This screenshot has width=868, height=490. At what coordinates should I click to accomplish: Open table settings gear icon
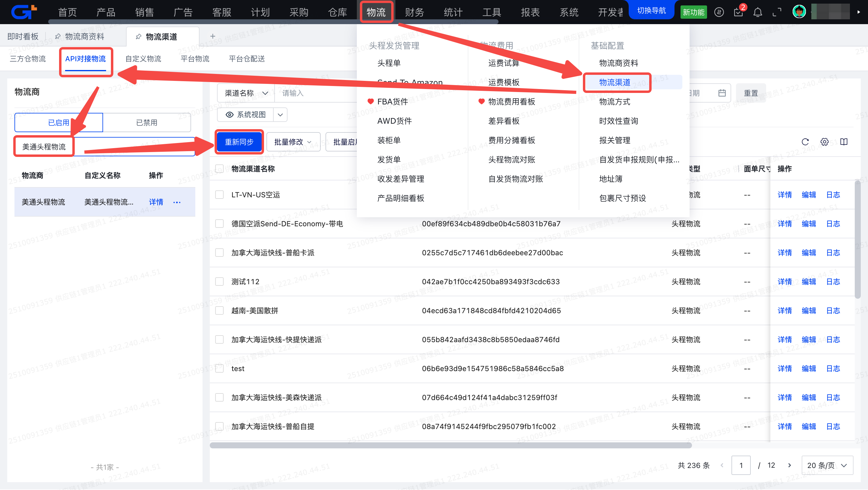pos(824,142)
